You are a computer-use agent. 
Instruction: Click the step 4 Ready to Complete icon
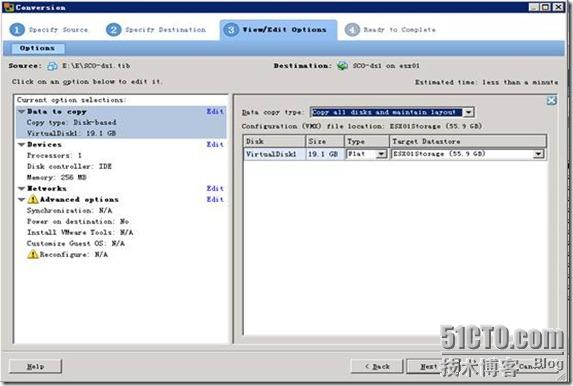tap(352, 30)
